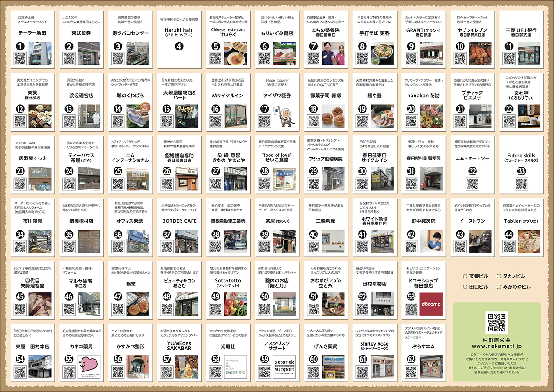The width and height of the screenshot is (554, 392).
Task: Click the QR code for 四代目矢﨑理容室
Action: [20, 309]
